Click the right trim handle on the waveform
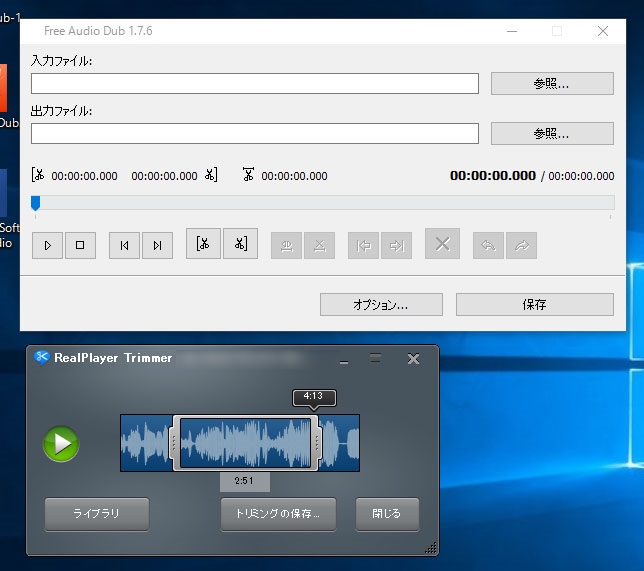The width and height of the screenshot is (644, 571). [x=316, y=443]
